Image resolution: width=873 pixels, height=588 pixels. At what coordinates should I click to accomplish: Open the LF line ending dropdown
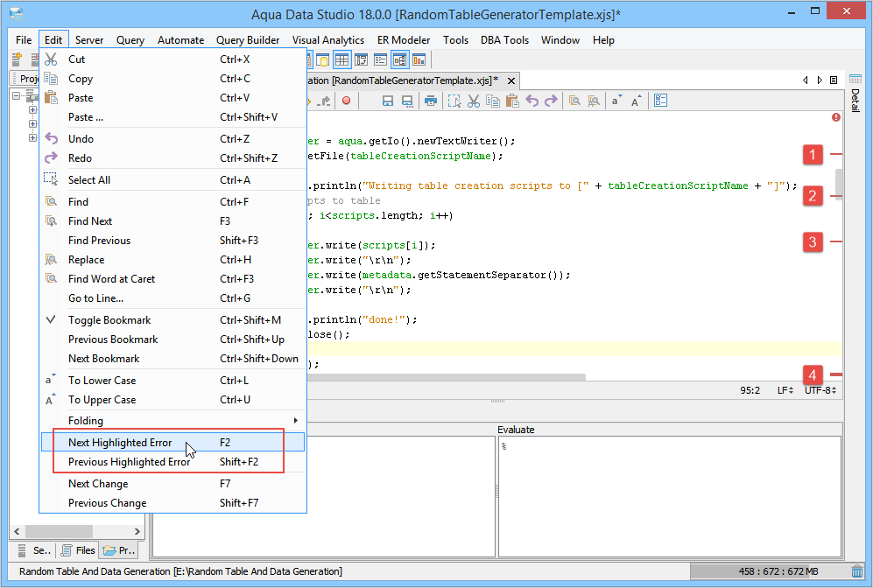[x=785, y=390]
